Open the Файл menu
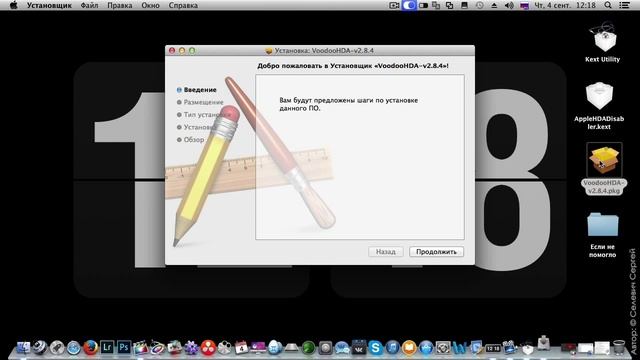Viewport: 640px width, 360px height. [89, 5]
